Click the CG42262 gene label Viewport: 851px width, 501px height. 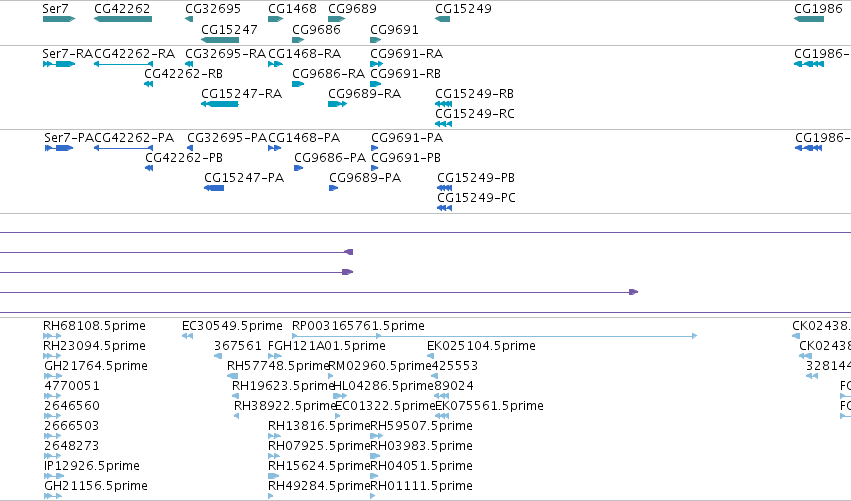coord(122,9)
